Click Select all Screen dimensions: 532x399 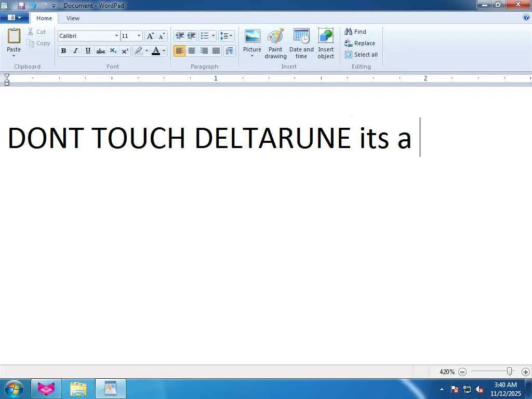[361, 55]
